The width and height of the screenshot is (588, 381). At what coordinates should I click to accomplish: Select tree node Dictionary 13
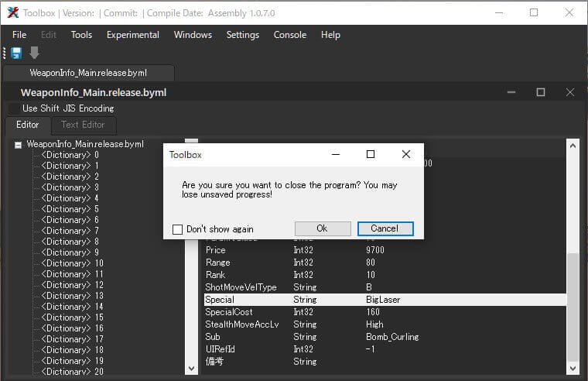coord(73,296)
